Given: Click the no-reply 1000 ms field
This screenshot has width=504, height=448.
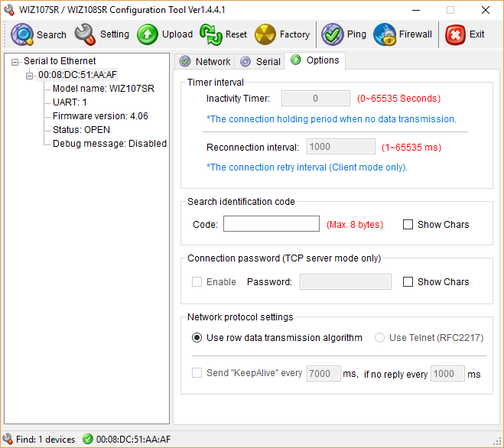Looking at the screenshot, I should click(x=447, y=373).
